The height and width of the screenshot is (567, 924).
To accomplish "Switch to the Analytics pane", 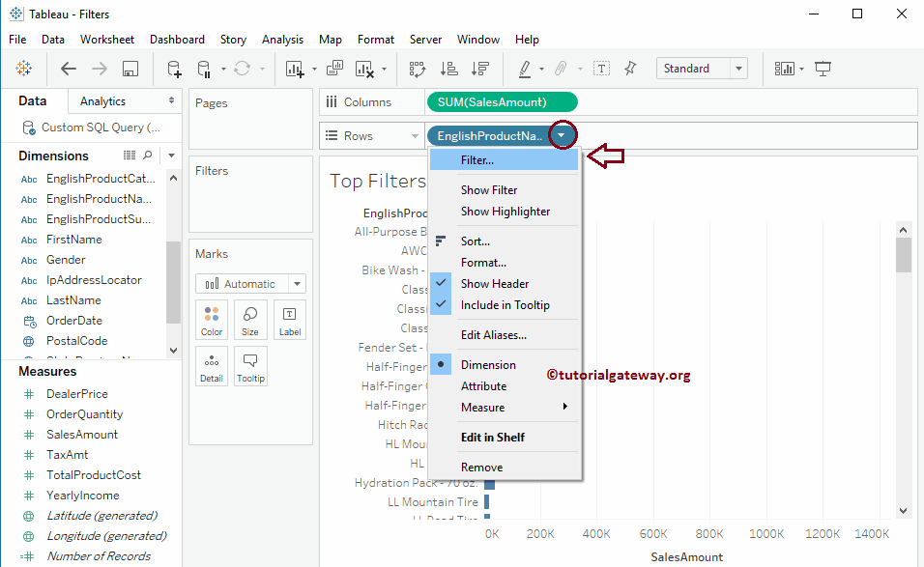I will [103, 100].
